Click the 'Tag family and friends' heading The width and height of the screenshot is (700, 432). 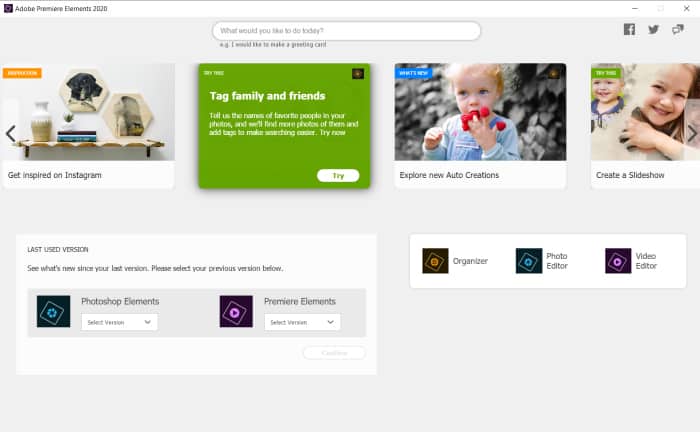tap(267, 96)
